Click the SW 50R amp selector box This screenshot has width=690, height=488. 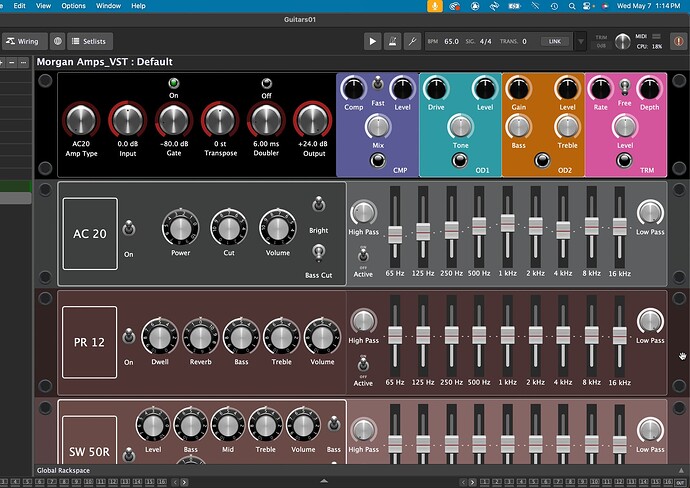click(89, 440)
